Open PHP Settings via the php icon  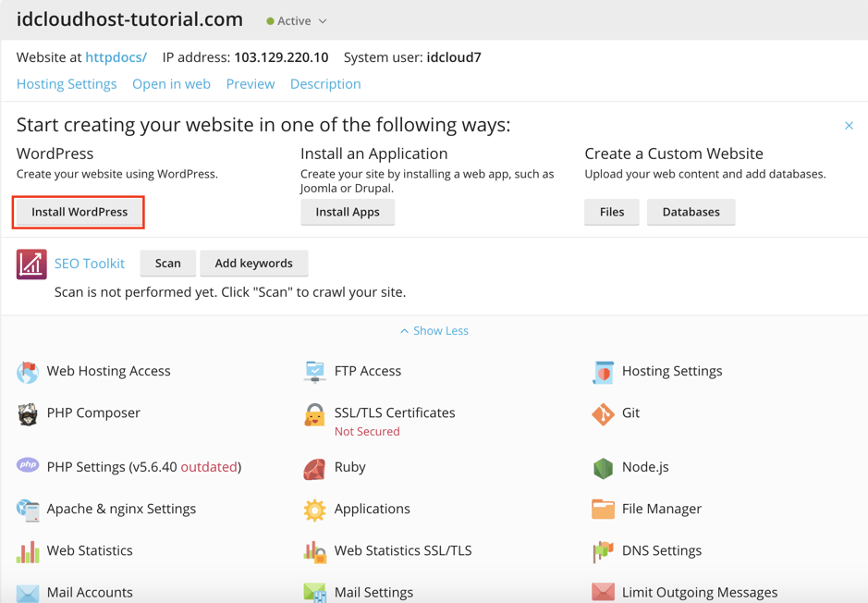pyautogui.click(x=27, y=465)
